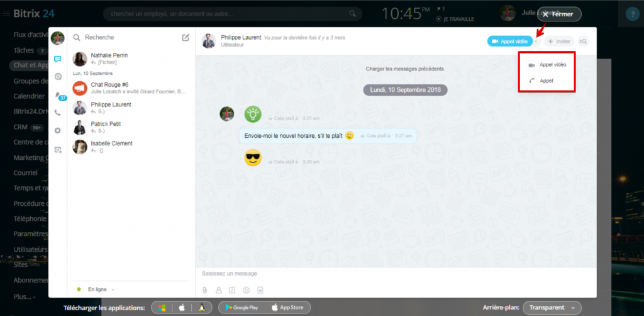
Task: Expand the arrow next to Appel vidéo button
Action: (536, 42)
